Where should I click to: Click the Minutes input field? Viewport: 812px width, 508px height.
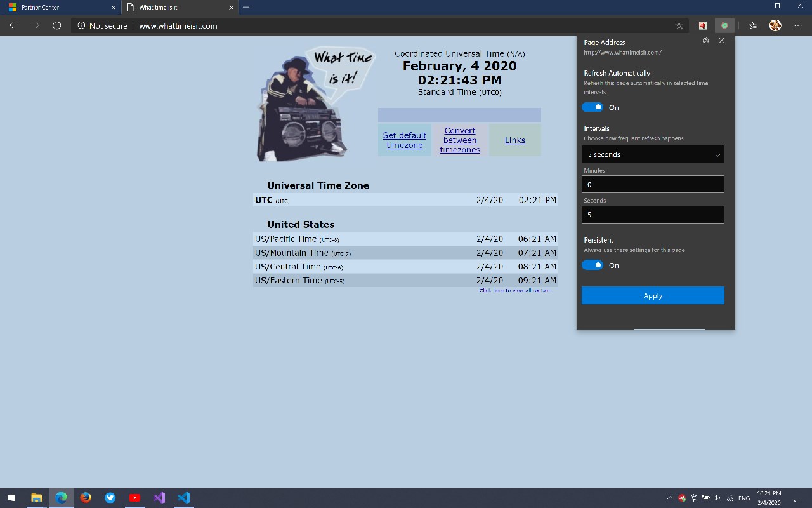[x=653, y=184]
